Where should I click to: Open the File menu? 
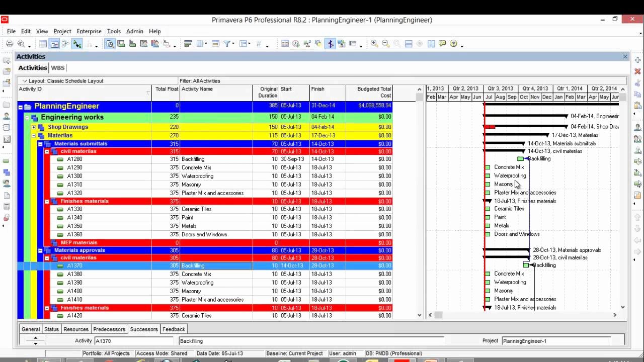coord(11,31)
